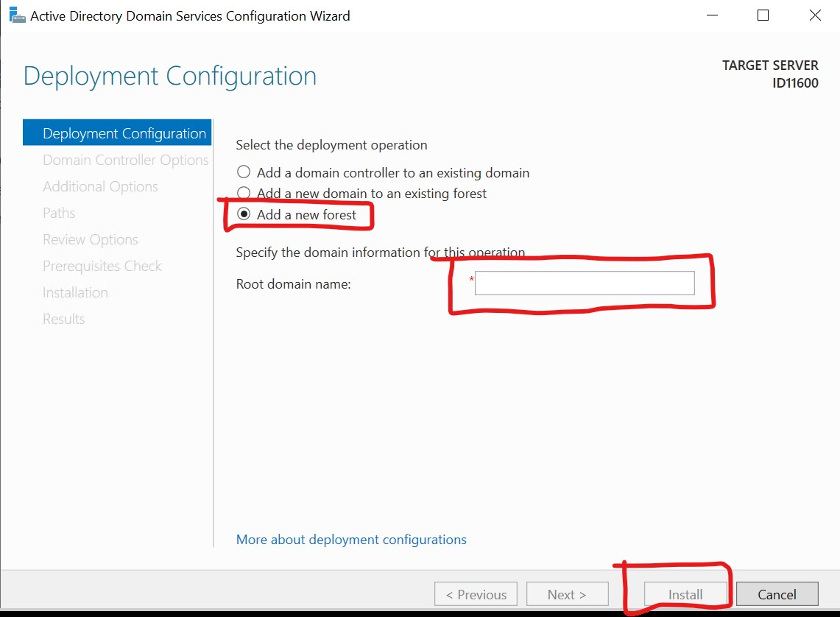Click the TARGET SERVER ID11600 label
The width and height of the screenshot is (840, 617).
coord(770,74)
